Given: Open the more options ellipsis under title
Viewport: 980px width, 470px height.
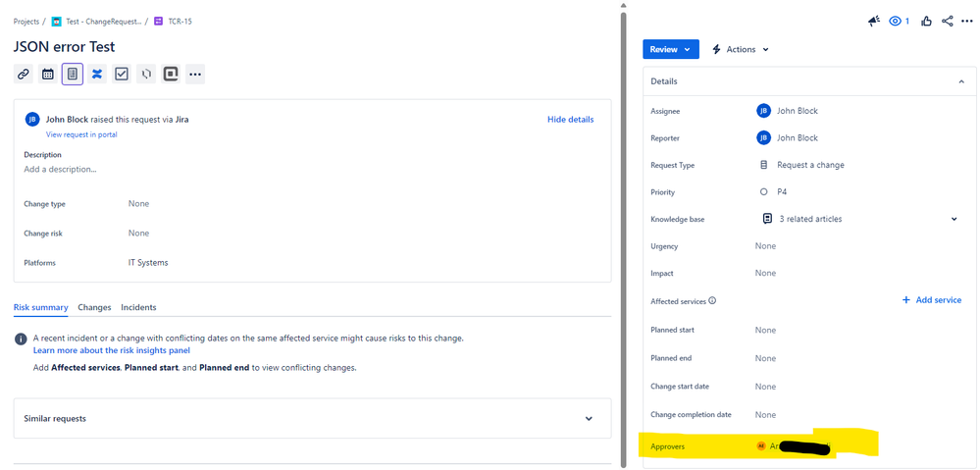Looking at the screenshot, I should click(195, 75).
